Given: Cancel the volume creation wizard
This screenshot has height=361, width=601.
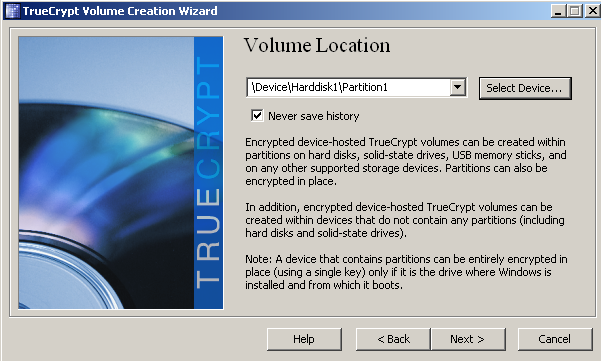Looking at the screenshot, I should (555, 339).
